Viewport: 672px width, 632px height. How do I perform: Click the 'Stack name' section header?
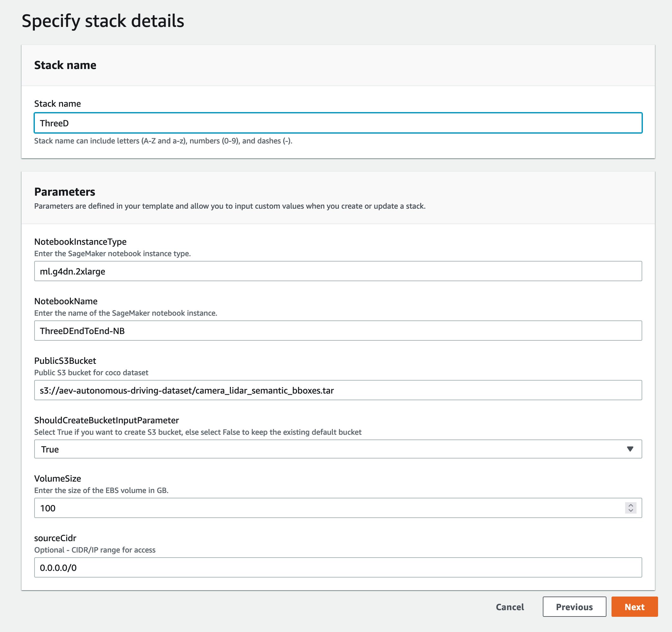65,65
